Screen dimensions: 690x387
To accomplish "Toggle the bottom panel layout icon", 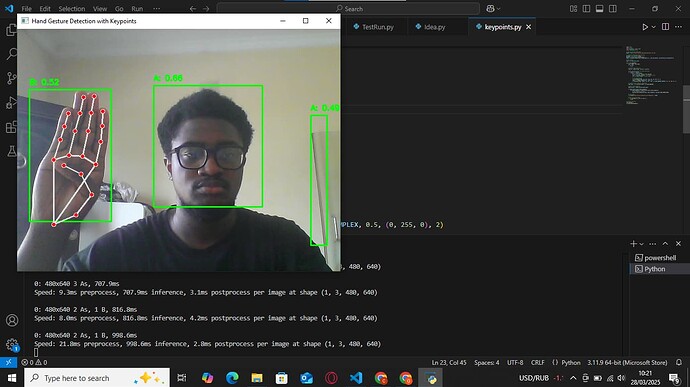I will [x=599, y=9].
